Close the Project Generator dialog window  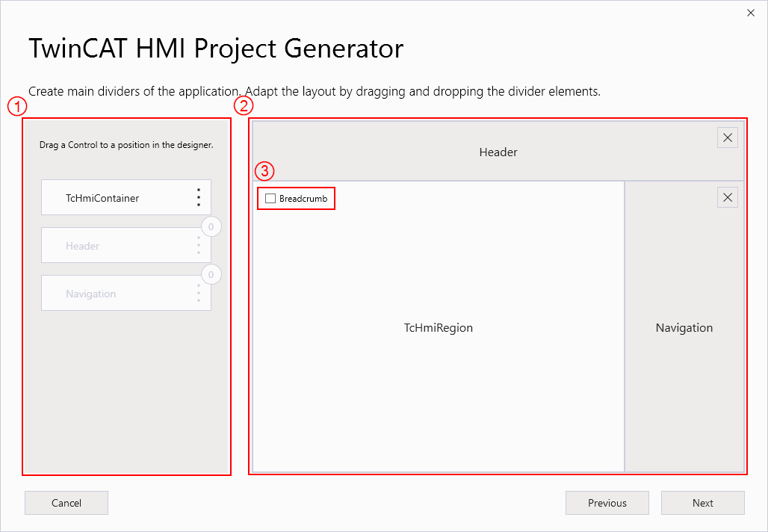click(750, 13)
